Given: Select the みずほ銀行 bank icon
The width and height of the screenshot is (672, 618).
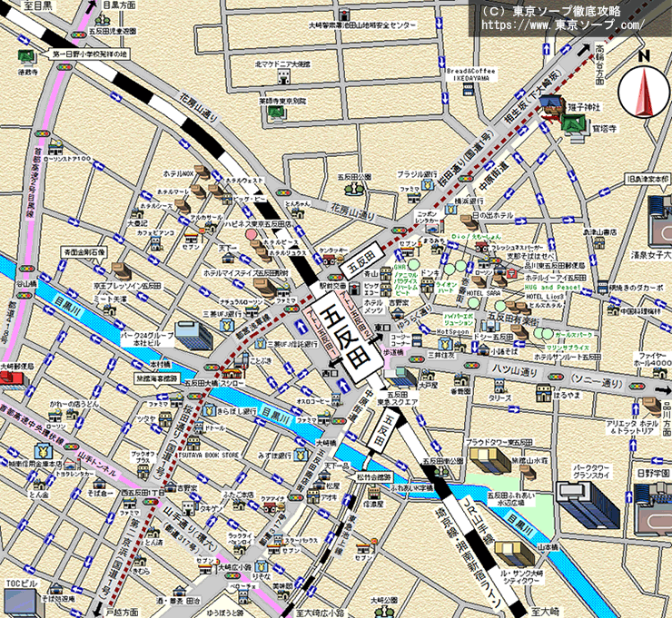Looking at the screenshot, I should coord(301,455).
